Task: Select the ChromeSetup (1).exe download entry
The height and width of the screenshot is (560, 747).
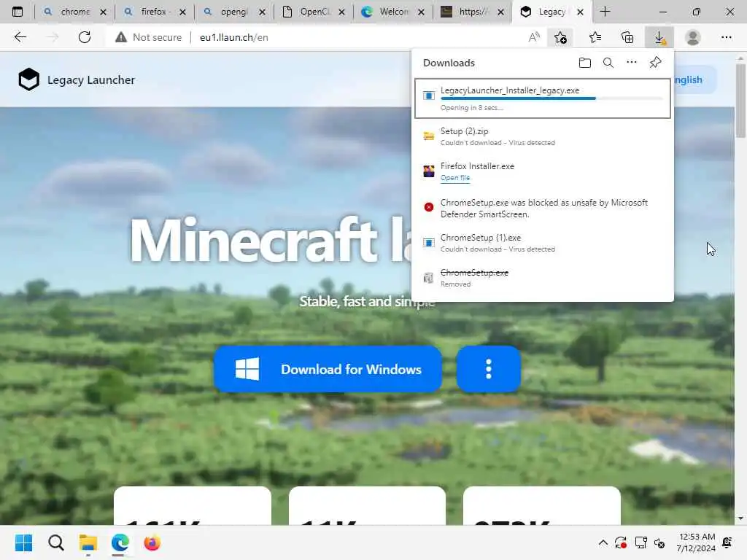Action: click(x=543, y=243)
